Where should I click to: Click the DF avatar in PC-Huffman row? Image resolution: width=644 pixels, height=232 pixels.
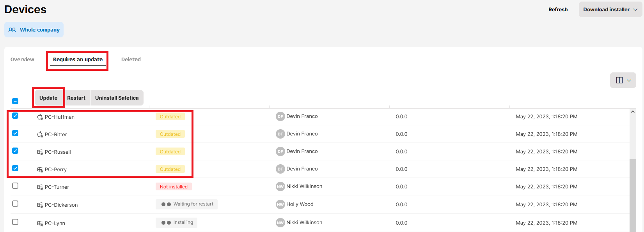click(280, 116)
